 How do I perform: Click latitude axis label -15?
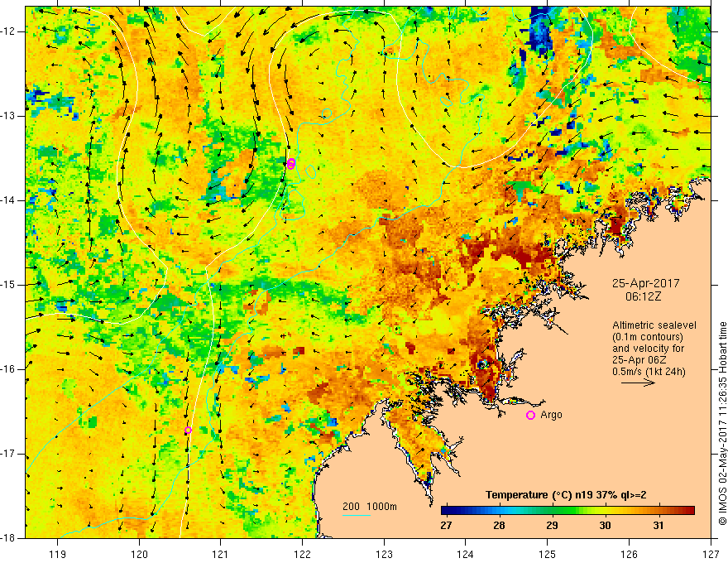9,285
